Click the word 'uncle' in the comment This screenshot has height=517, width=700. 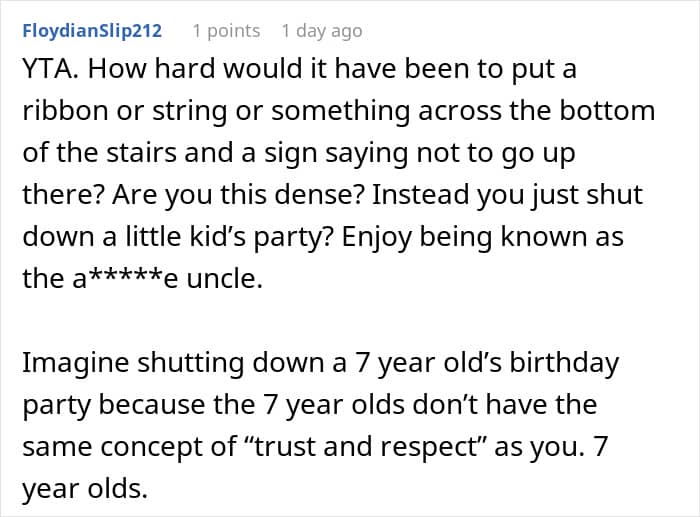(x=221, y=279)
